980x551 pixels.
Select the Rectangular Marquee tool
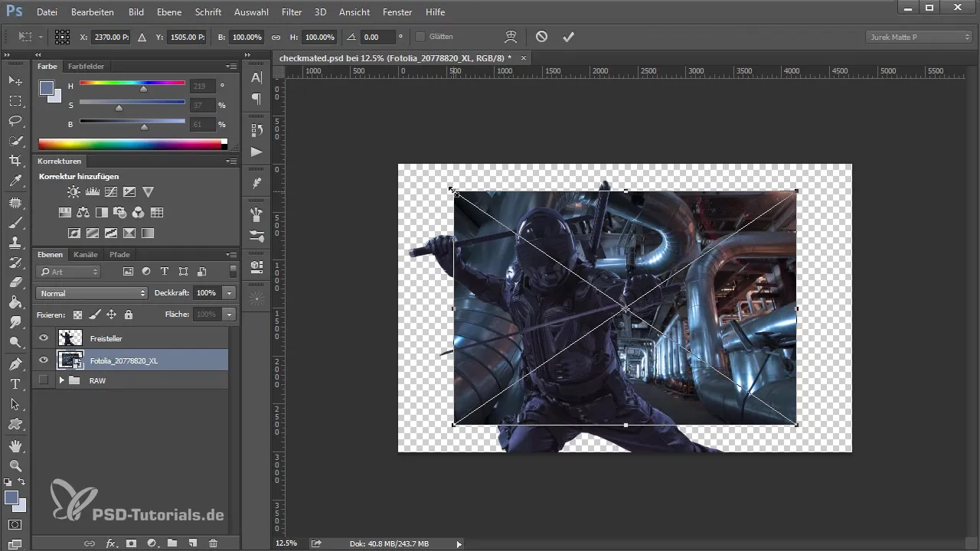point(15,101)
